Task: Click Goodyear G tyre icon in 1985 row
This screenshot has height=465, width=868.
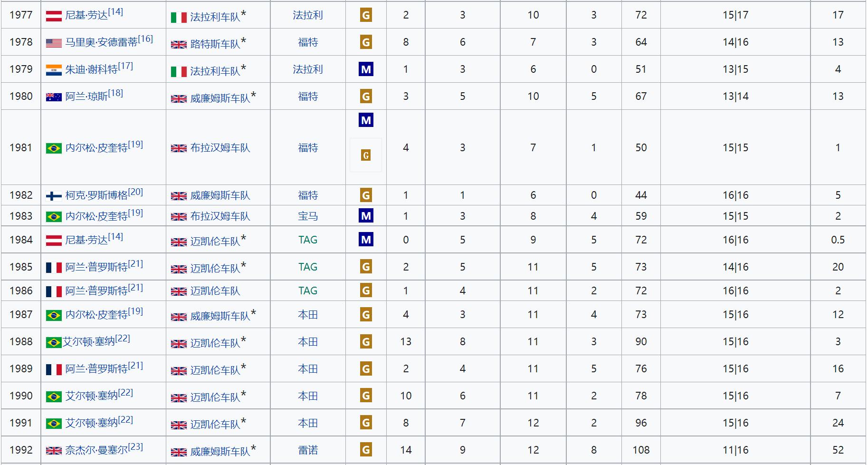Action: tap(366, 267)
